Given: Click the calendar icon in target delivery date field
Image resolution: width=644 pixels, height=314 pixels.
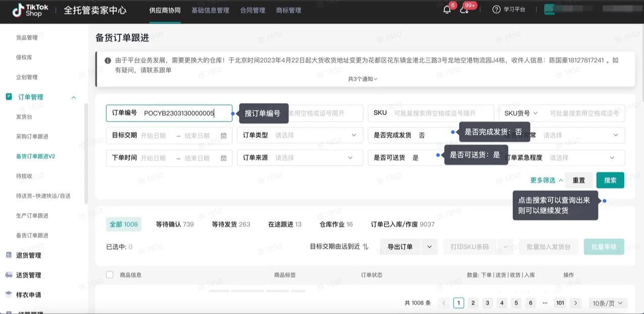Looking at the screenshot, I should click(x=224, y=135).
